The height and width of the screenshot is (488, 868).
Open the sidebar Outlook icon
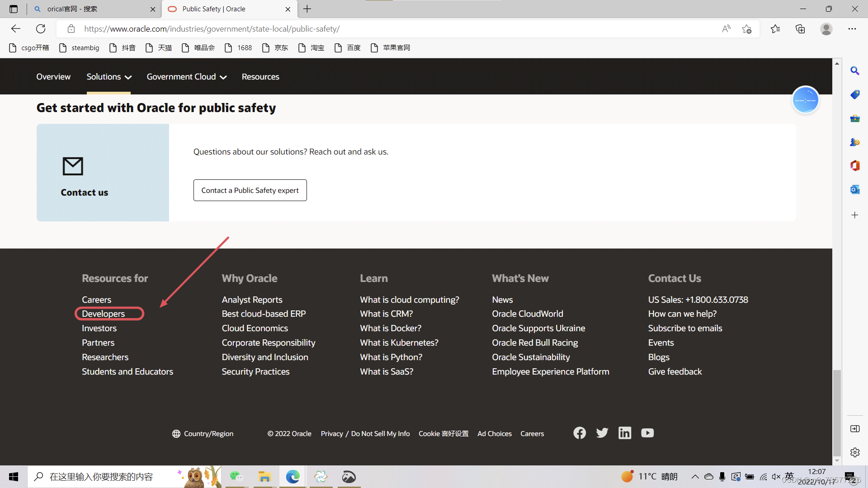[854, 189]
